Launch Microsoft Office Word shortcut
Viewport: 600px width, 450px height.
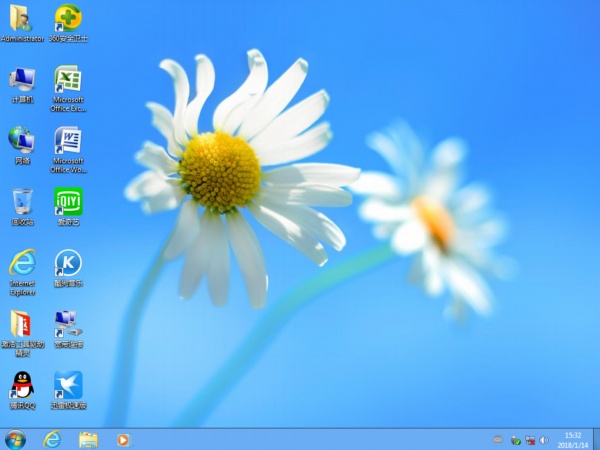coord(68,140)
